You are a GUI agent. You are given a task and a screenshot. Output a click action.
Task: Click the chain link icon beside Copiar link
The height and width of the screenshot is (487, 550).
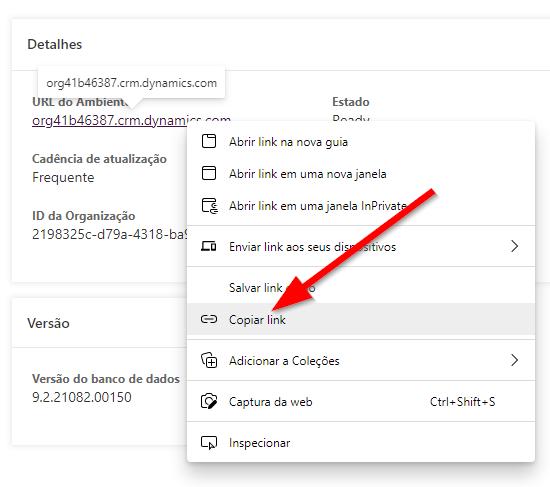pyautogui.click(x=209, y=319)
